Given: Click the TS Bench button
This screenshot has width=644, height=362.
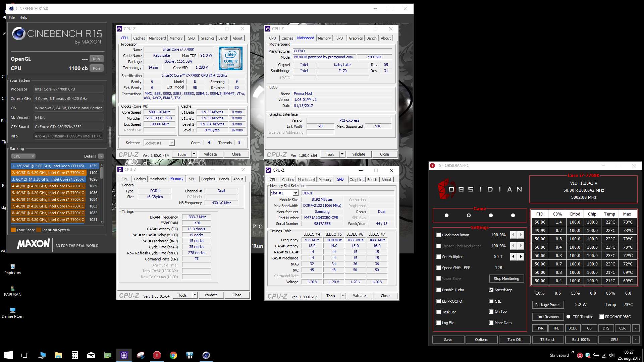Looking at the screenshot, I should [547, 340].
